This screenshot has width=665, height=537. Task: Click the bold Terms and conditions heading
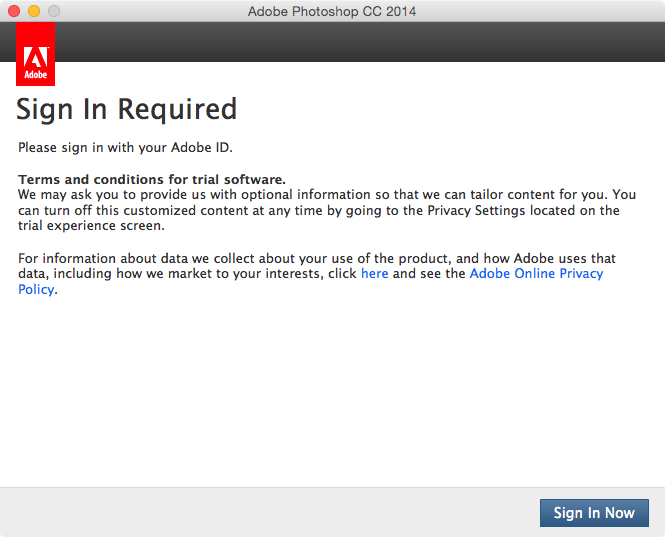152,179
